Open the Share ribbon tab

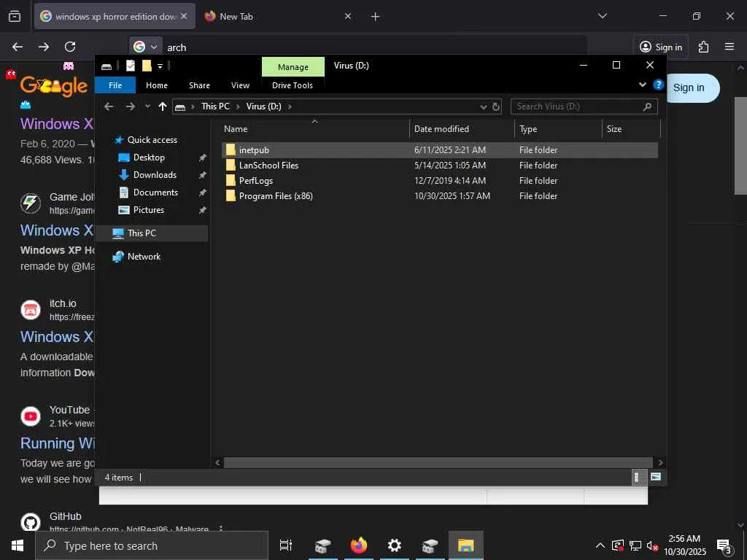[199, 85]
